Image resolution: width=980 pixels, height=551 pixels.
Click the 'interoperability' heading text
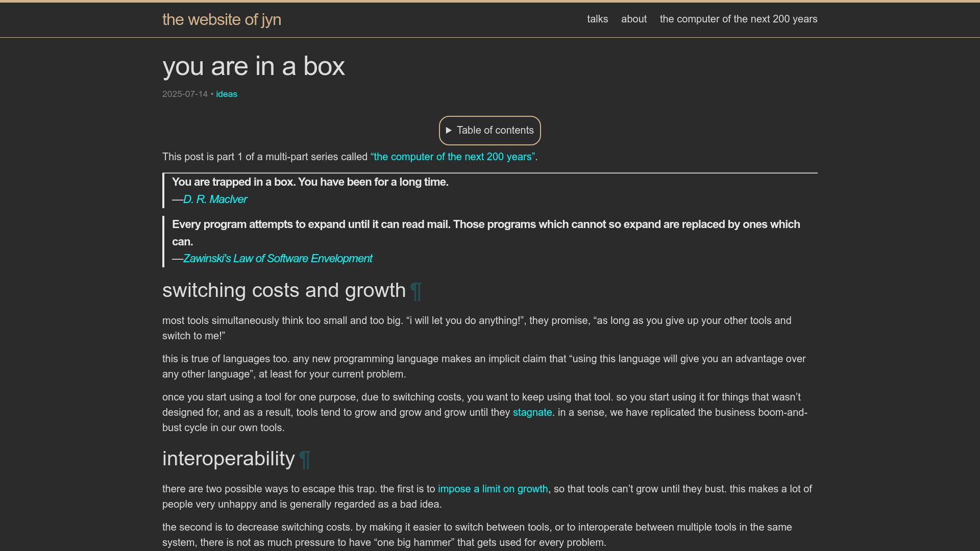tap(228, 459)
